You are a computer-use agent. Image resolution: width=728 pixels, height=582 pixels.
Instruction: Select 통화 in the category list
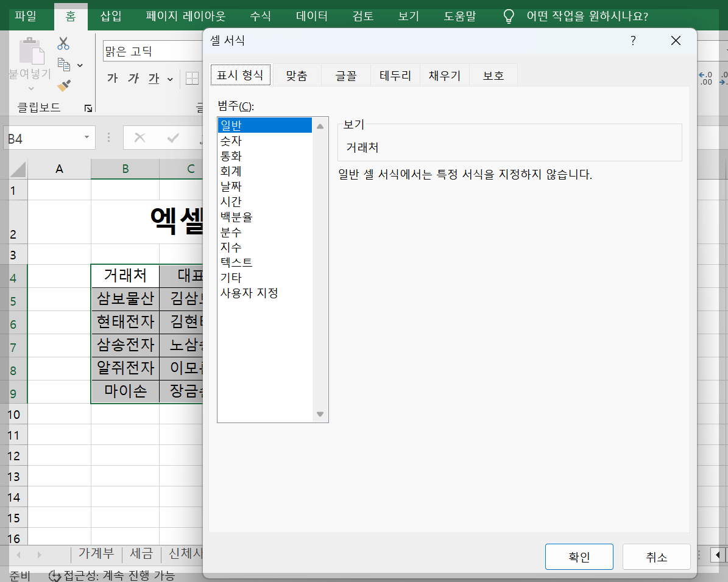[x=232, y=155]
